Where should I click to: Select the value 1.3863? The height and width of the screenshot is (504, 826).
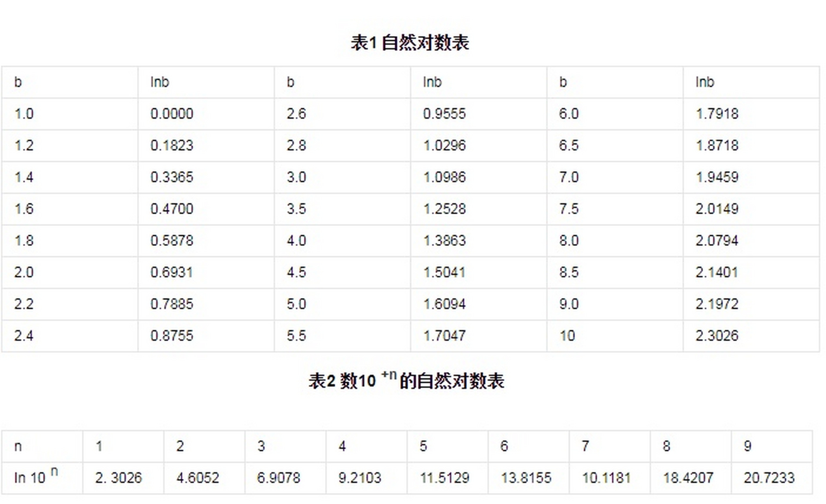(x=444, y=241)
